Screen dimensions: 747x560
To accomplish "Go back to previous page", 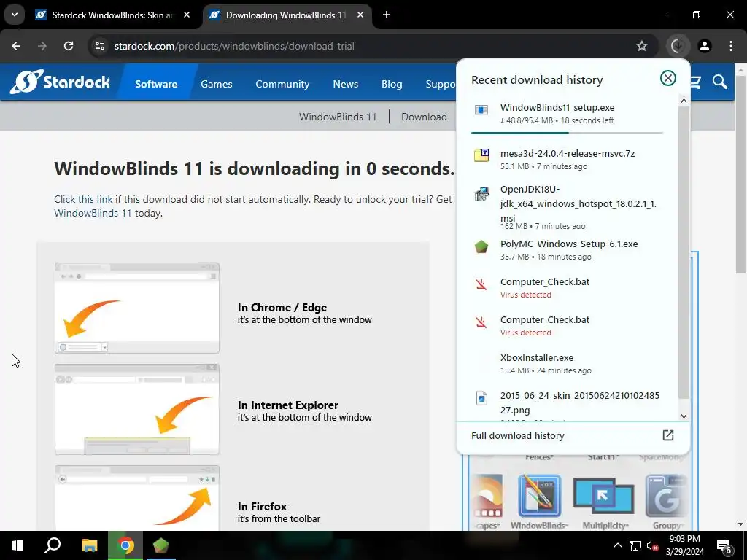I will point(16,46).
